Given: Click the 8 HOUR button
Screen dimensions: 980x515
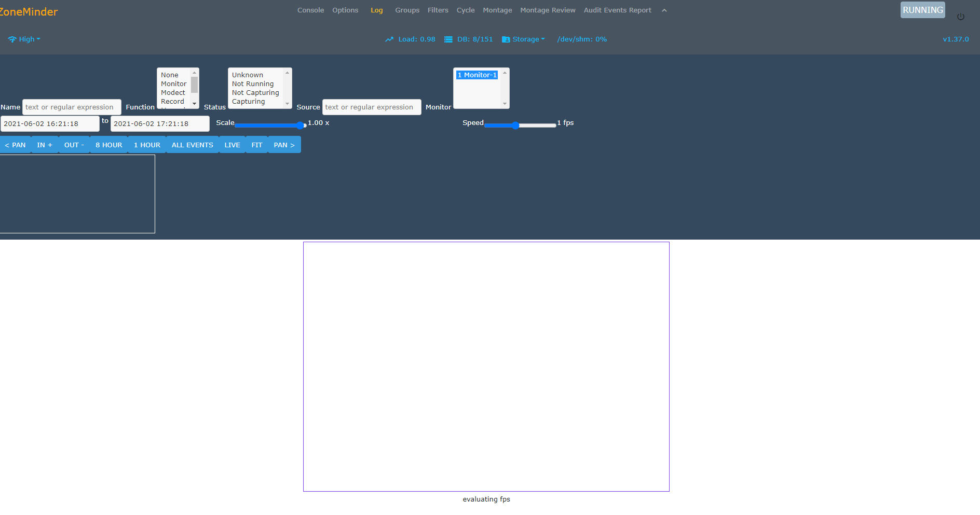Looking at the screenshot, I should click(x=109, y=145).
